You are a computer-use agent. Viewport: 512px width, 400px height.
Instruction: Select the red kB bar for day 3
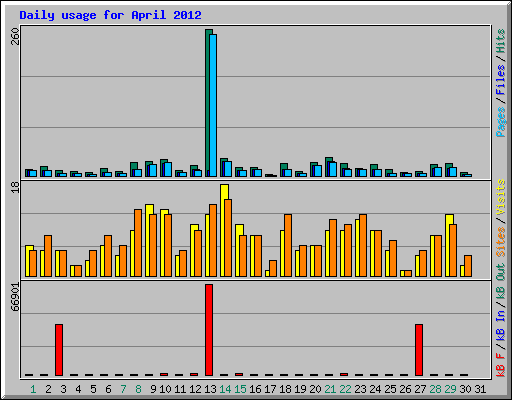click(x=59, y=350)
